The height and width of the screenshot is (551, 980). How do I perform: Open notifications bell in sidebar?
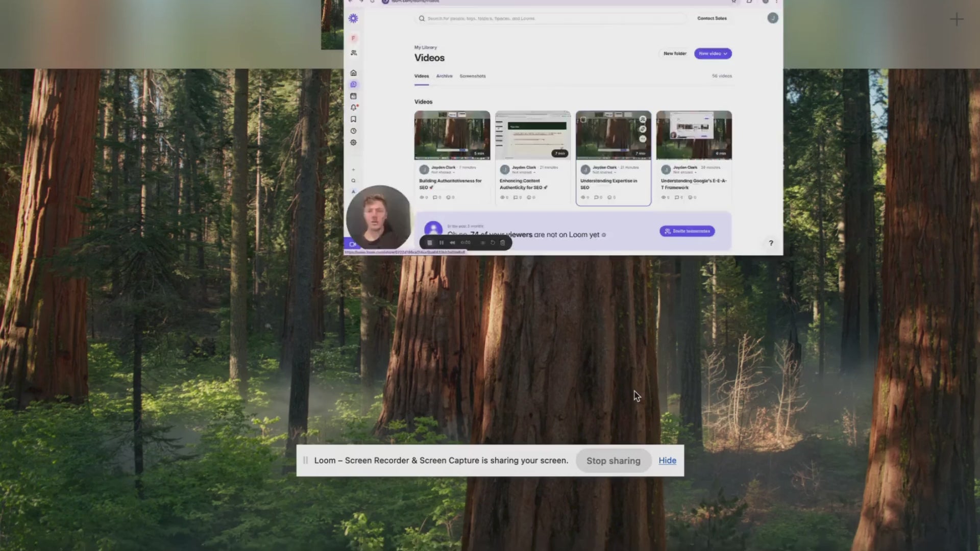pos(353,108)
